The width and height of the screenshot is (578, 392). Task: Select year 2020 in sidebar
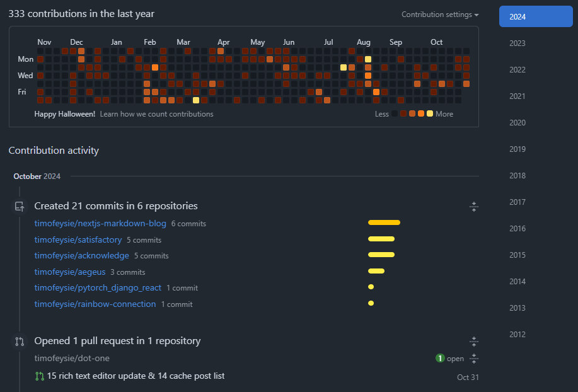pyautogui.click(x=517, y=123)
